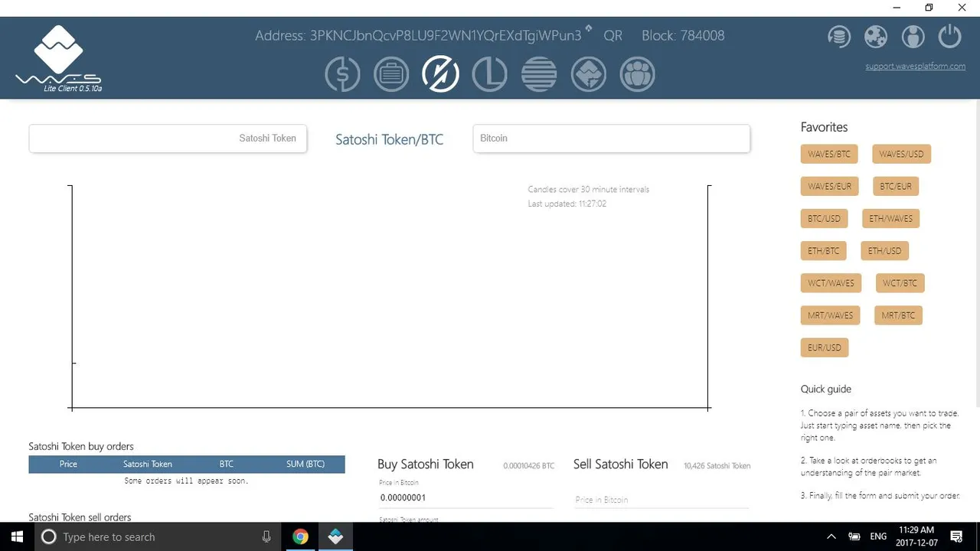This screenshot has height=551, width=980.
Task: Click the 0.00010426 BTC balance text
Action: [x=529, y=466]
